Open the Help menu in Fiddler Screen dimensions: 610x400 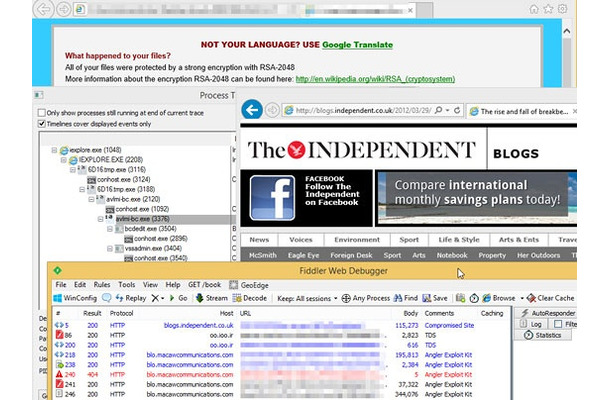(173, 285)
